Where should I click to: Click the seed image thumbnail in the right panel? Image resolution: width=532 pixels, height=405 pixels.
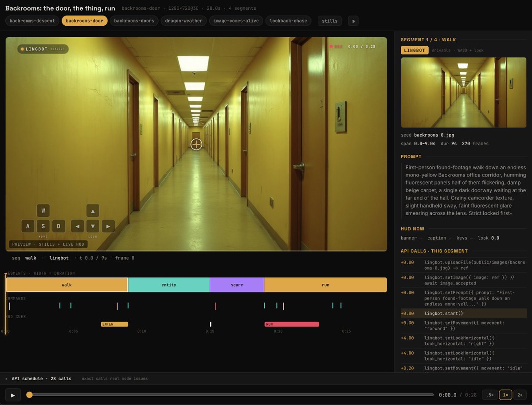tap(464, 92)
